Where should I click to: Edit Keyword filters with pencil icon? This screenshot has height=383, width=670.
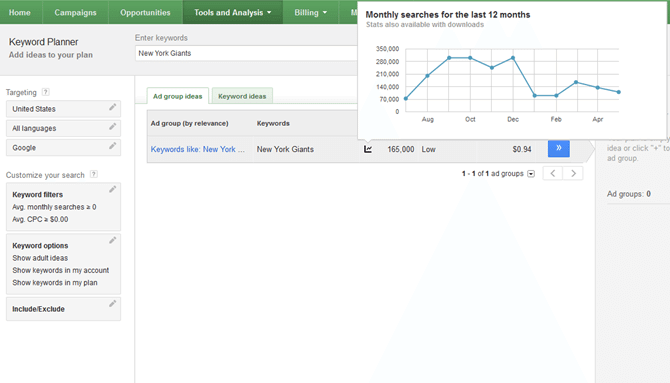(x=112, y=189)
